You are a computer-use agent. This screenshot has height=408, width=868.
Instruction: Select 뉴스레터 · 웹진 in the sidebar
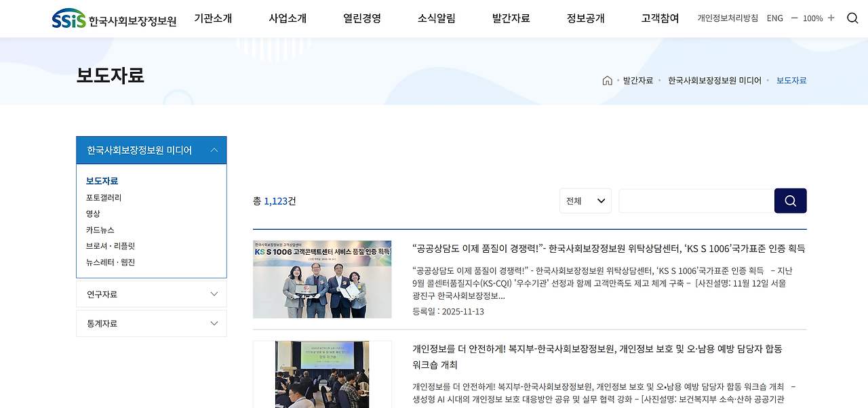pyautogui.click(x=111, y=262)
